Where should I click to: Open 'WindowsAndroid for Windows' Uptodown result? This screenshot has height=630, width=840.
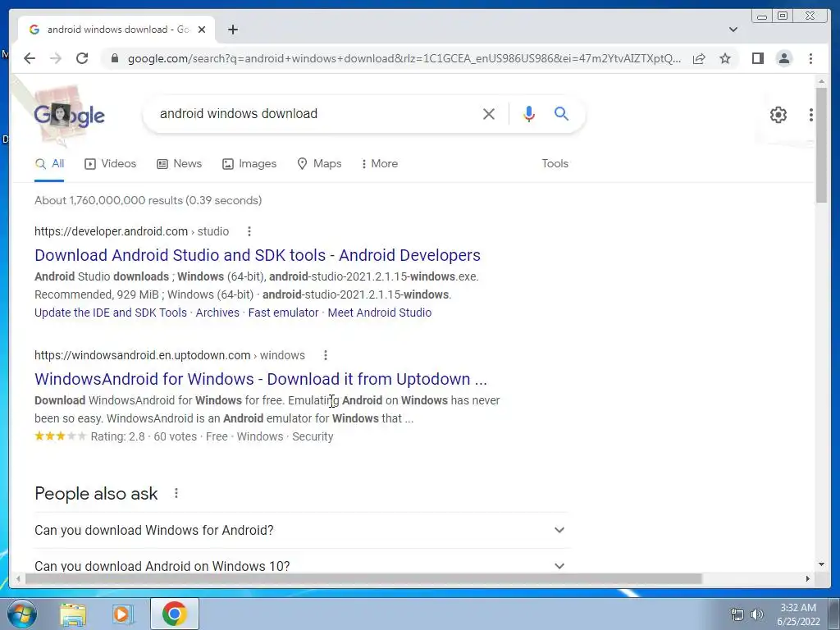tap(261, 379)
